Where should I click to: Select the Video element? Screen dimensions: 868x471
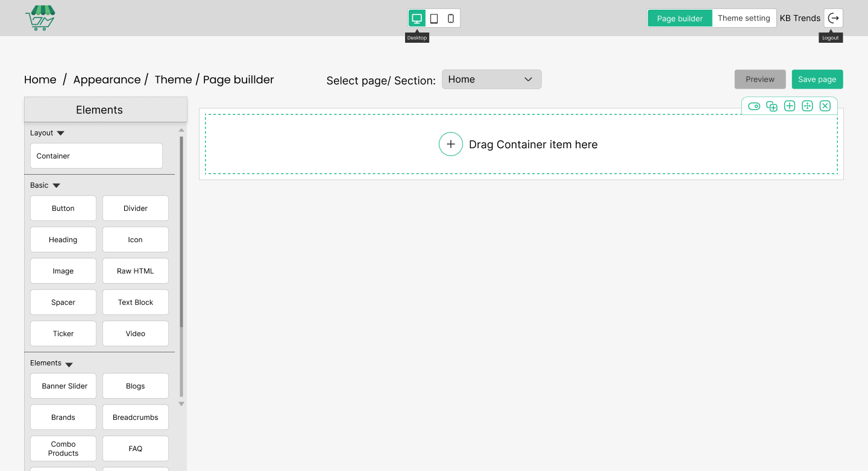[136, 334]
